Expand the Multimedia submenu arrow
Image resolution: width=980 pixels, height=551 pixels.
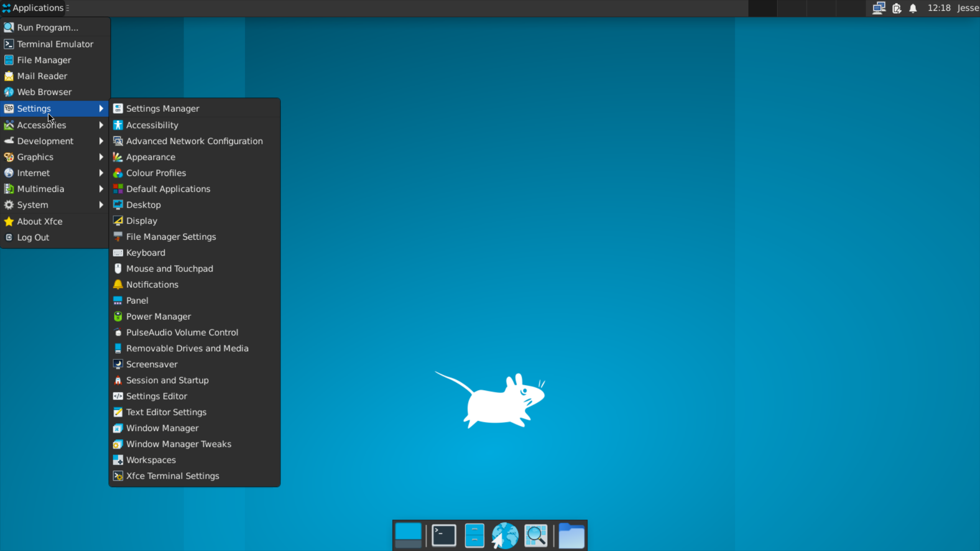coord(101,189)
